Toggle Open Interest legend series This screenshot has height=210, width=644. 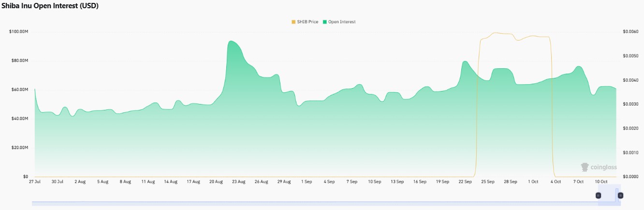click(339, 22)
